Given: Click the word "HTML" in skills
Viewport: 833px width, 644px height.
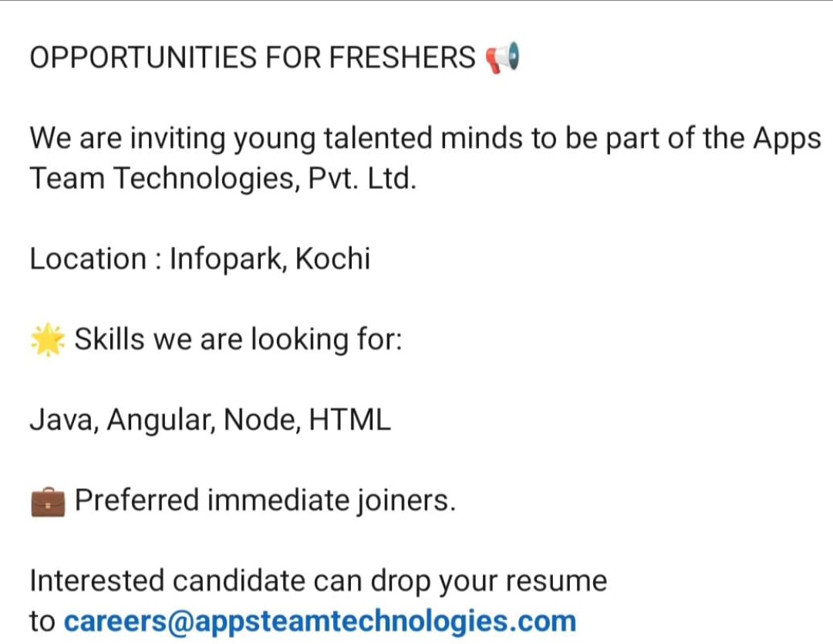Looking at the screenshot, I should point(349,421).
